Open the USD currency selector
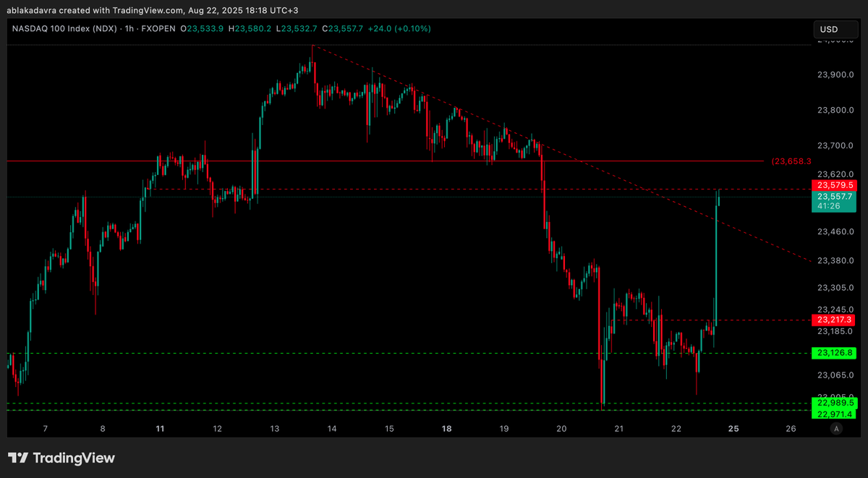The image size is (868, 478). pos(835,30)
